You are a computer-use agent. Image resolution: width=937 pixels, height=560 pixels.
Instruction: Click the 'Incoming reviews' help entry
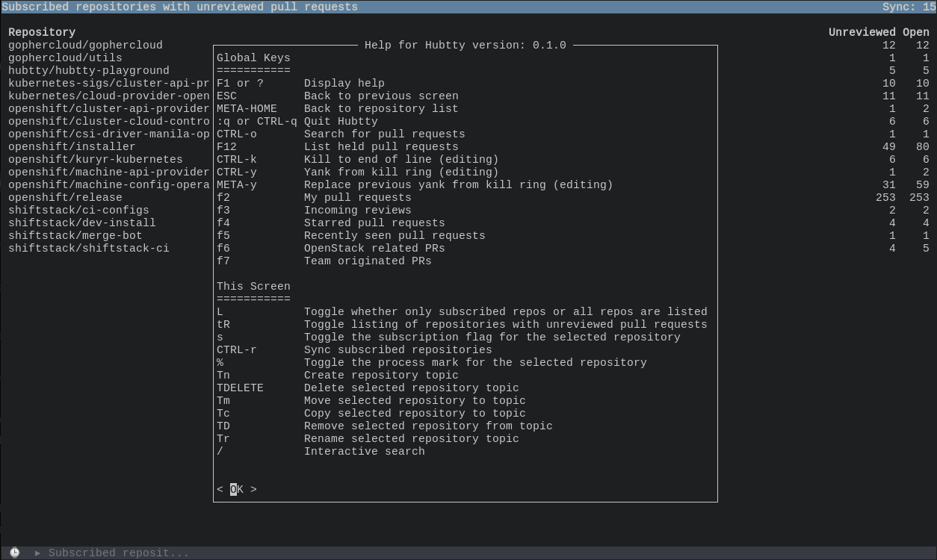point(358,210)
